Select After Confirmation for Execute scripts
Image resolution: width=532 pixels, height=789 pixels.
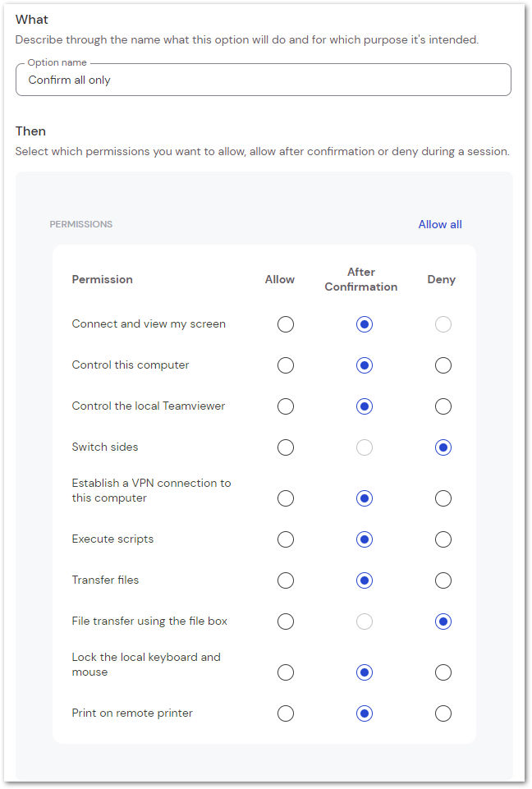pos(365,539)
